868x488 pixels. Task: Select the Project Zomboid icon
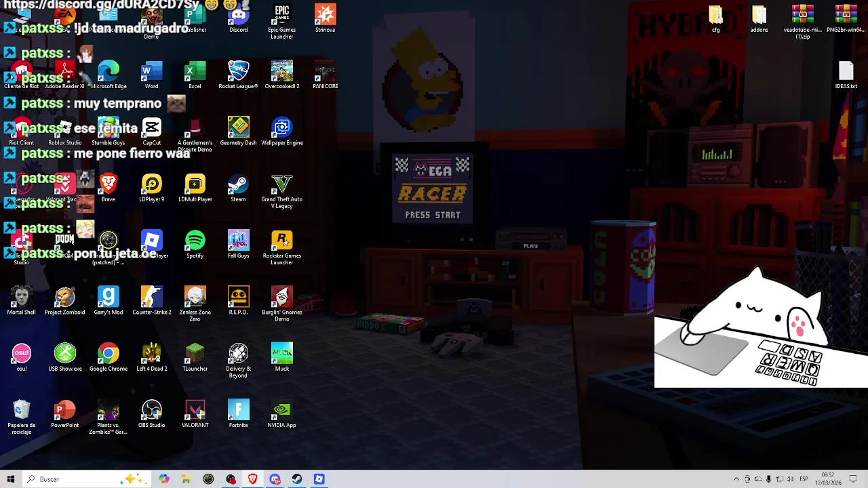[x=64, y=301]
